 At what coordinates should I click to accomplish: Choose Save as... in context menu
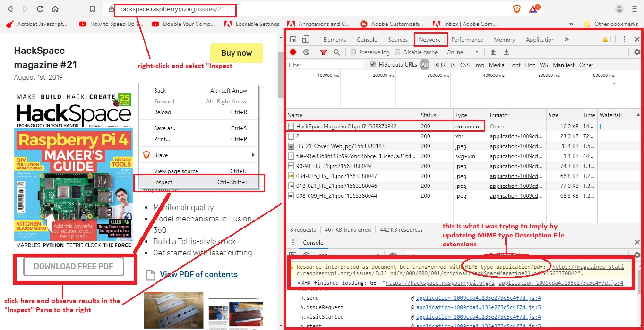point(199,128)
